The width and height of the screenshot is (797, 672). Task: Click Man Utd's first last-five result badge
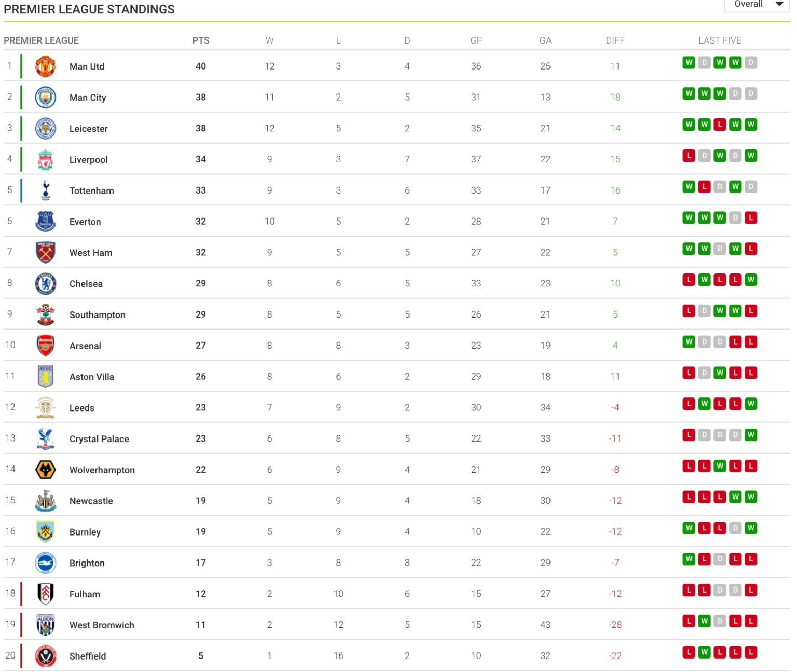point(689,63)
